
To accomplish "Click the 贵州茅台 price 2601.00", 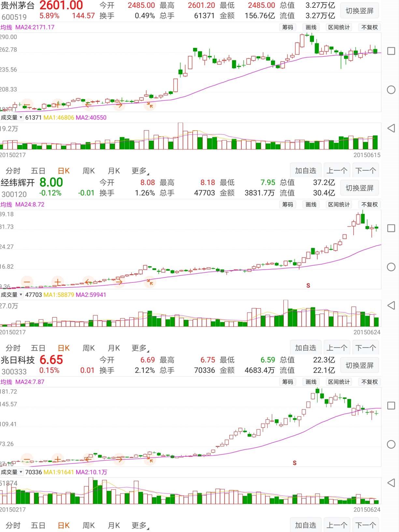I will point(61,6).
